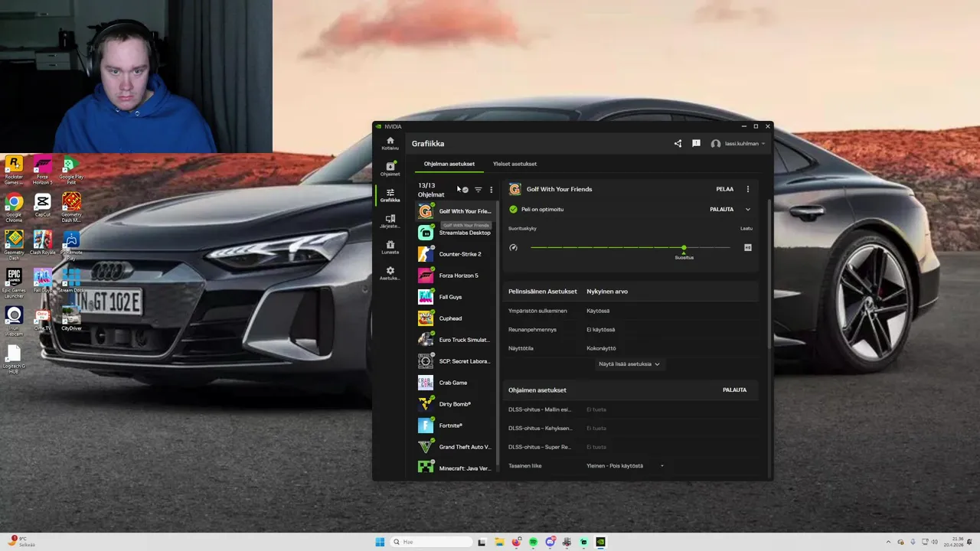This screenshot has height=551, width=980.
Task: Click the PELAA play button
Action: pos(724,189)
